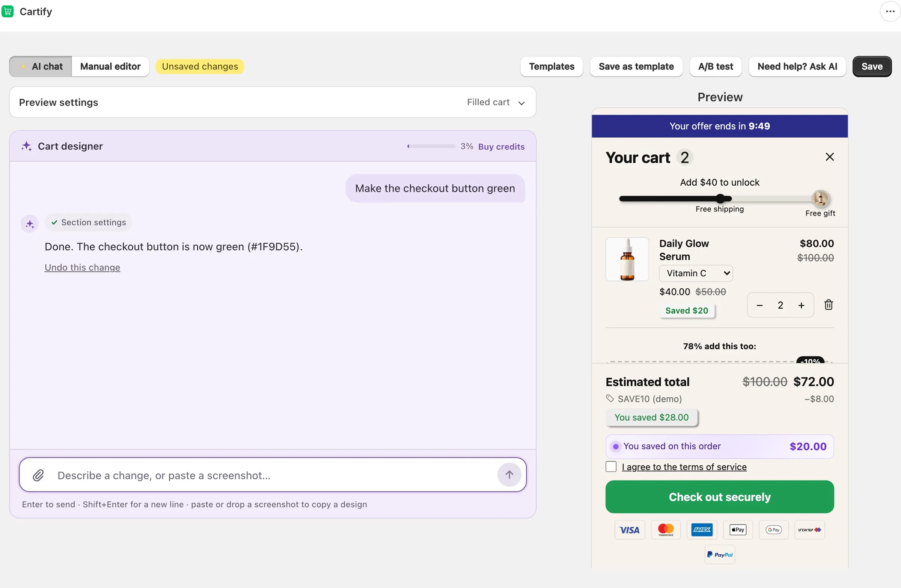This screenshot has height=588, width=901.
Task: Click the Mastercard payment icon
Action: tap(666, 530)
